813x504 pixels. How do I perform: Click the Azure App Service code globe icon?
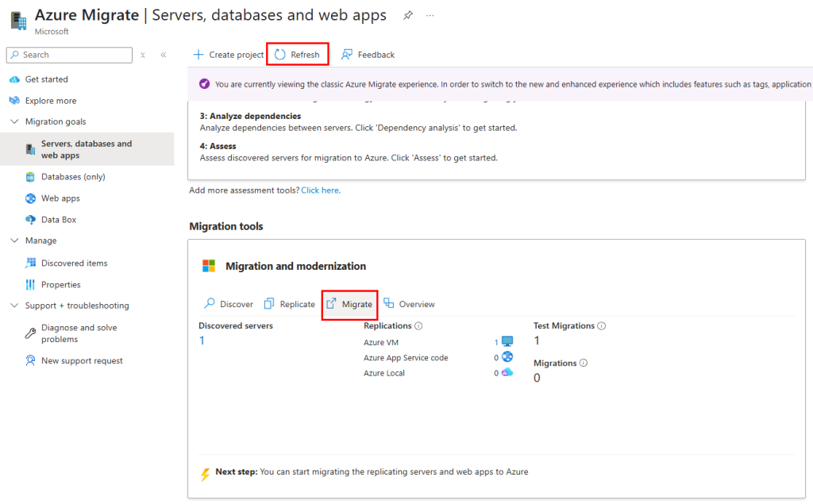[507, 356]
